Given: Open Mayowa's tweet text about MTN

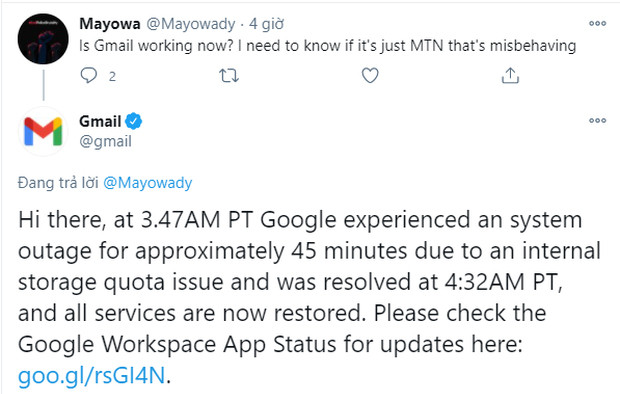Looking at the screenshot, I should [x=327, y=46].
